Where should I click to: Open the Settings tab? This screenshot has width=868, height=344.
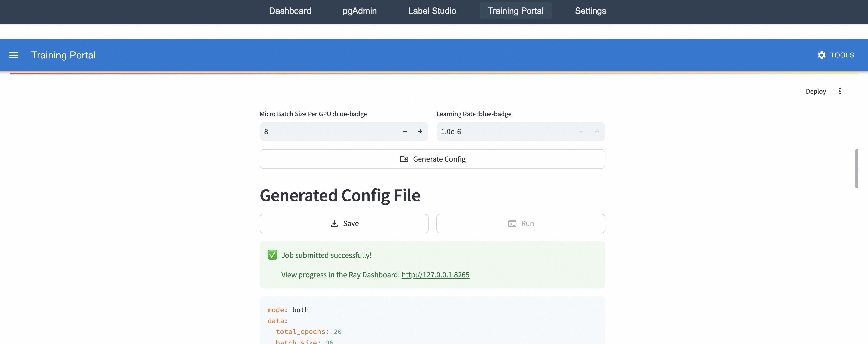click(590, 11)
